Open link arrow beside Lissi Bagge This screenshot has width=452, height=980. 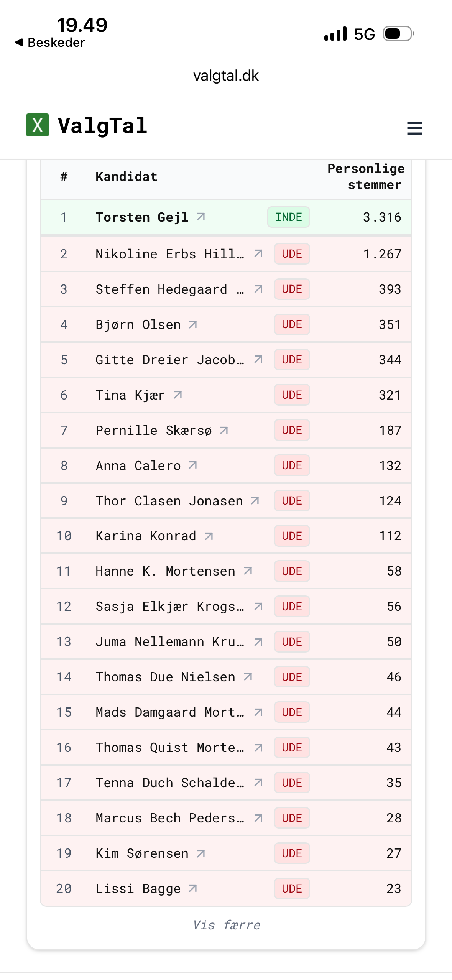(193, 888)
